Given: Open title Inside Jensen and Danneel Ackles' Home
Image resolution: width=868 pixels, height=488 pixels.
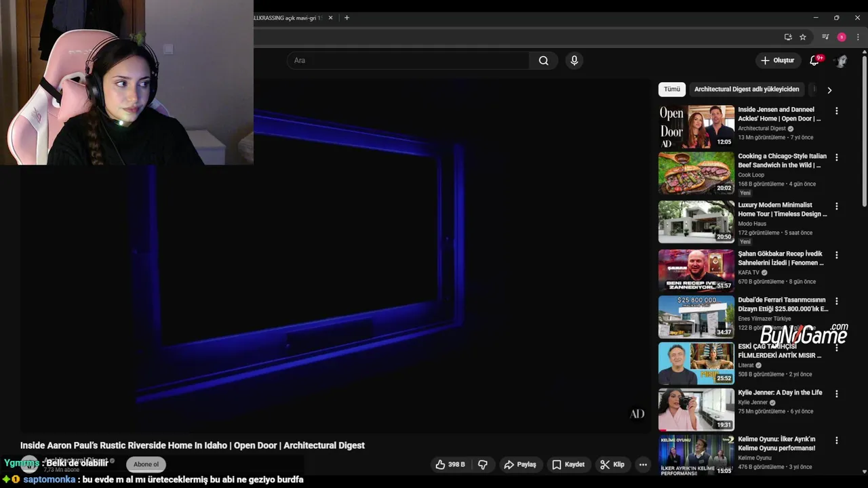Looking at the screenshot, I should (779, 114).
